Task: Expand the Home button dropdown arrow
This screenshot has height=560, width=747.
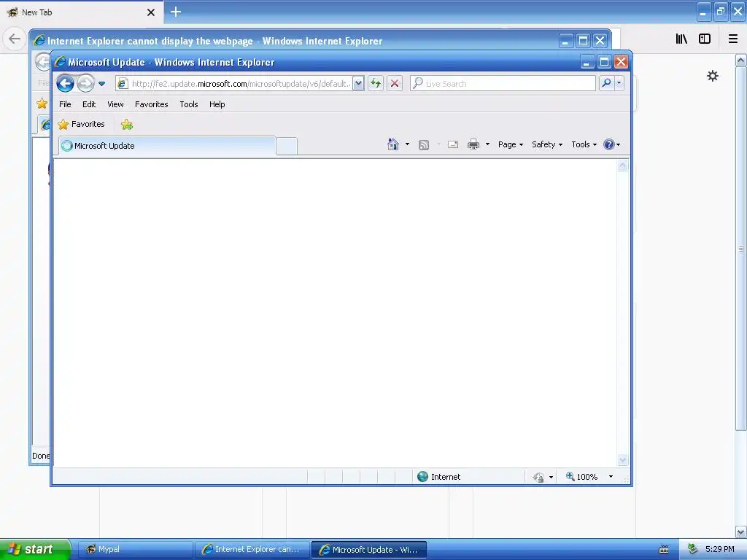Action: 407,144
